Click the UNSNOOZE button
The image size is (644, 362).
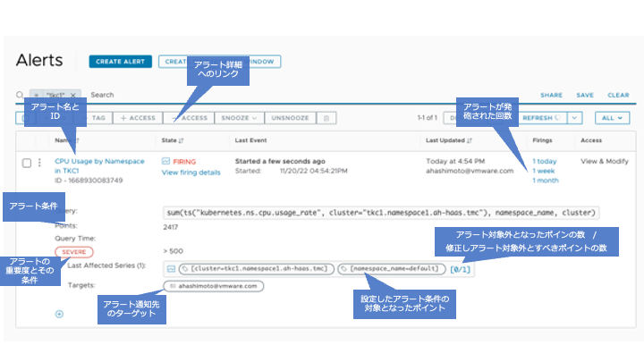pos(290,118)
